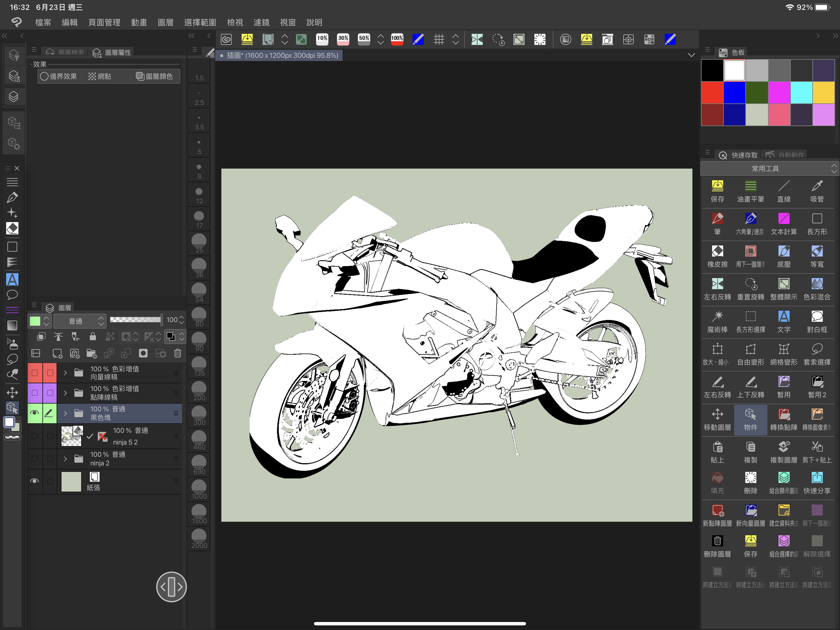The image size is (840, 630).
Task: Click the 移動圖層 move layer tool
Action: tap(717, 420)
